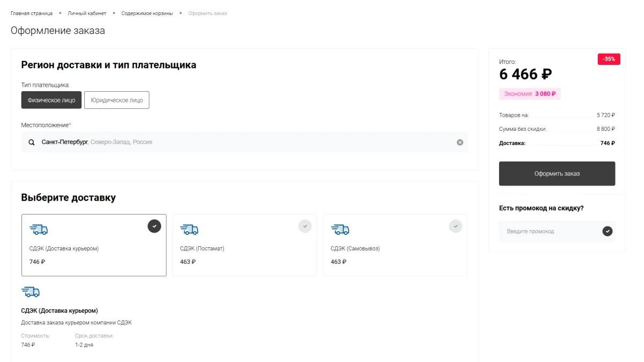The image size is (644, 362).
Task: Click the search magnifier in location field
Action: [32, 142]
